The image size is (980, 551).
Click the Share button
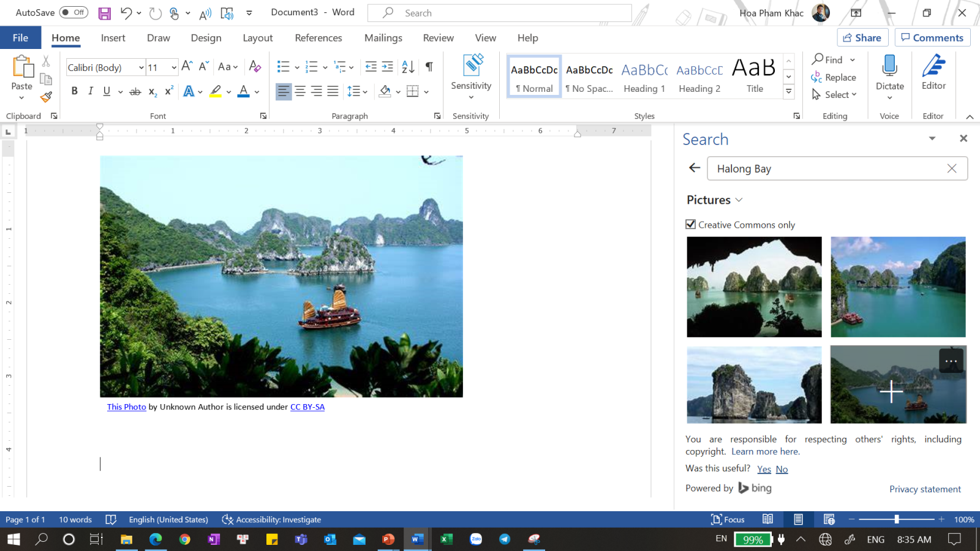pos(862,38)
